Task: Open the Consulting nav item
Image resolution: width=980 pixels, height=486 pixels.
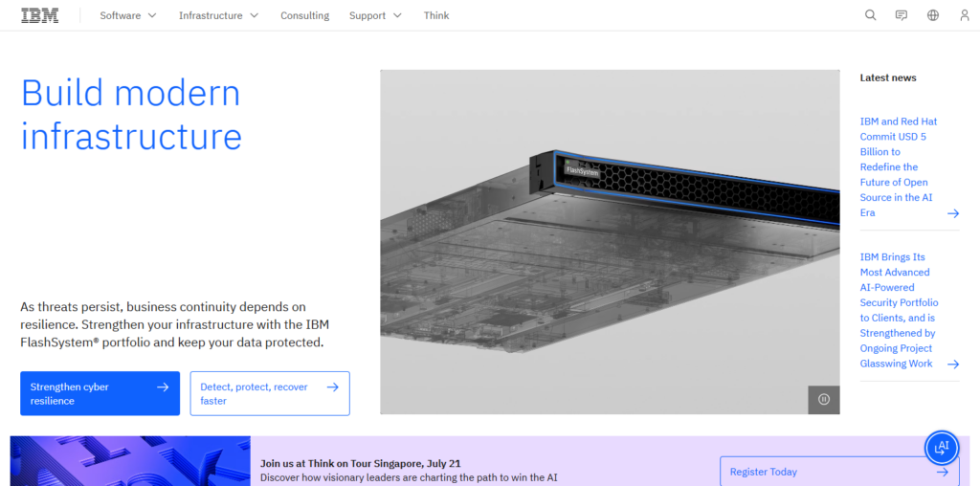Action: 304,15
